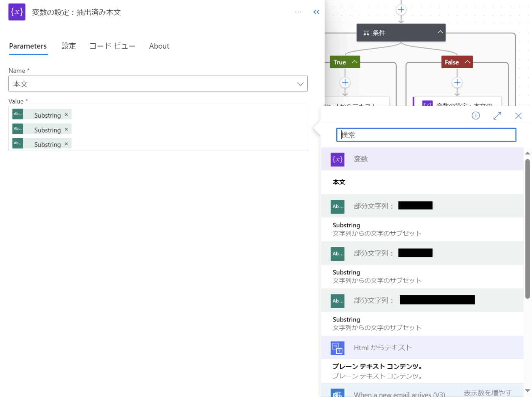Add an action above the 条件 card
The height and width of the screenshot is (397, 532).
tap(401, 10)
